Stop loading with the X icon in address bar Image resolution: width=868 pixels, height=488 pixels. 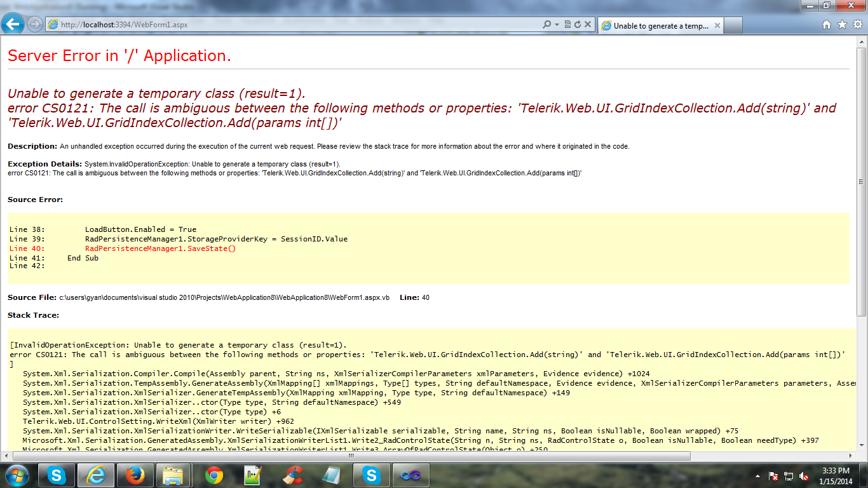(588, 25)
